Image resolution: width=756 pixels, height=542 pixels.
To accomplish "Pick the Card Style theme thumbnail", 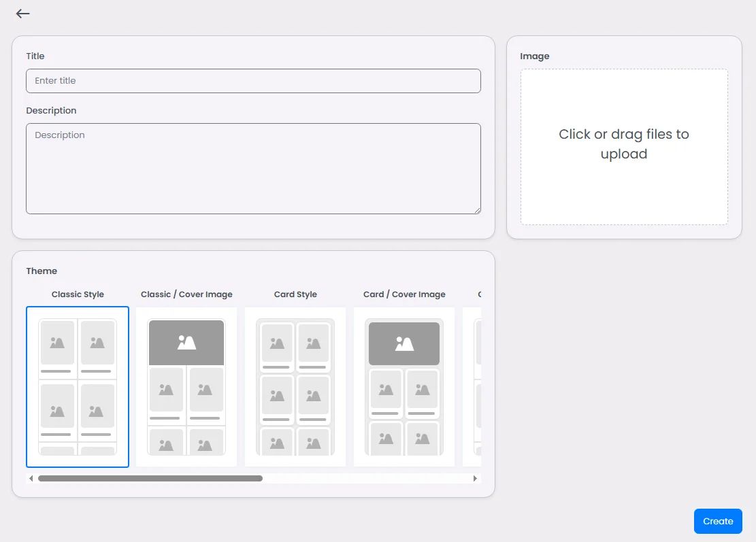I will pos(295,387).
